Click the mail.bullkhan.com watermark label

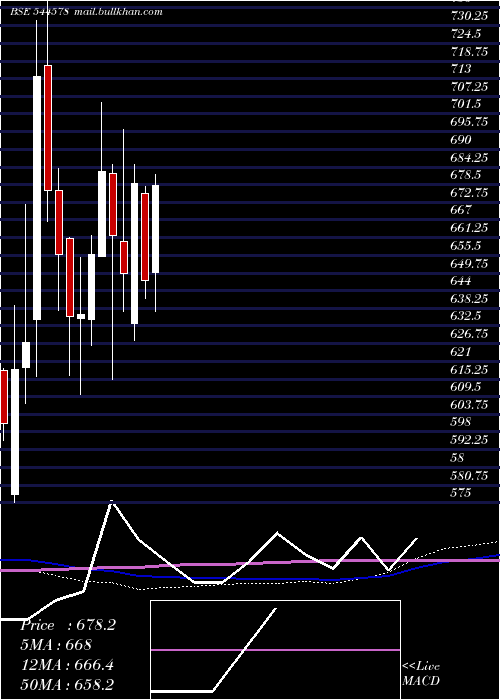coord(118,12)
